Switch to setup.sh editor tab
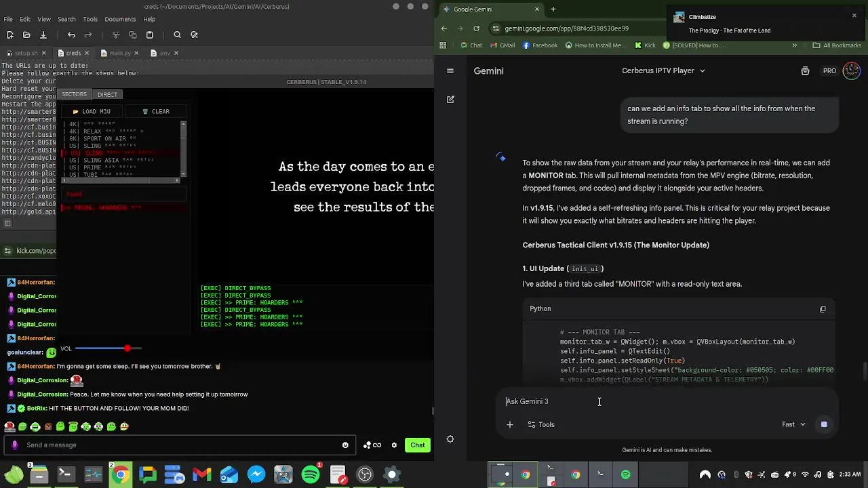This screenshot has width=868, height=488. pos(26,53)
